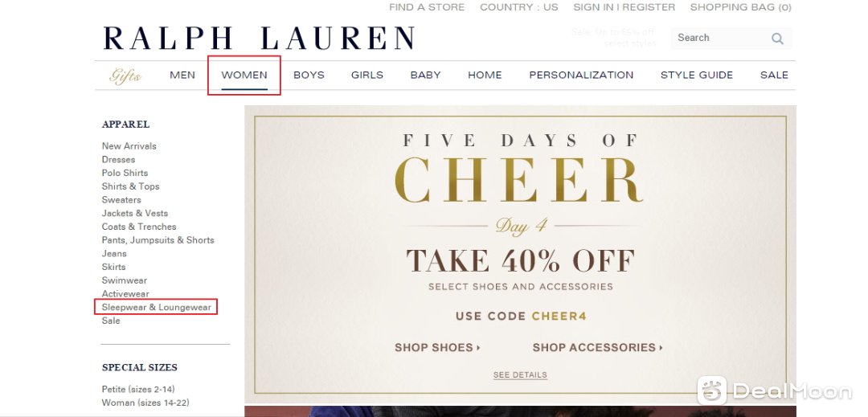Click See Details under the promo

[520, 375]
